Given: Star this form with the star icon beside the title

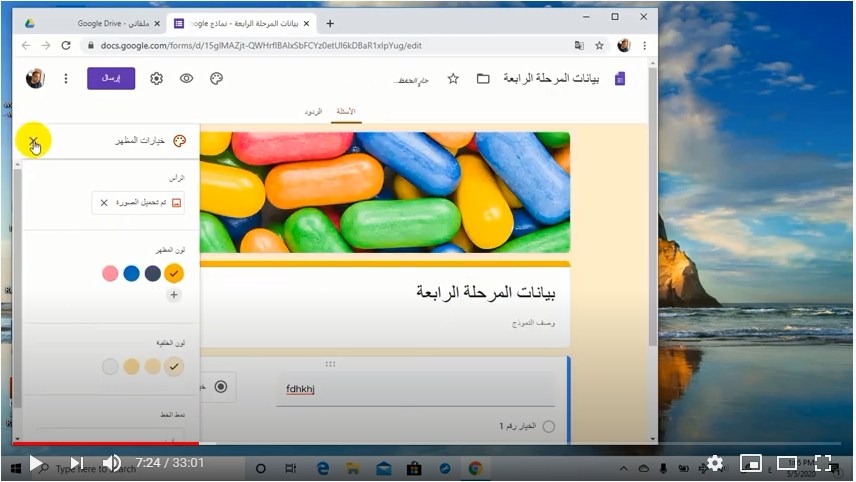Looking at the screenshot, I should click(453, 79).
